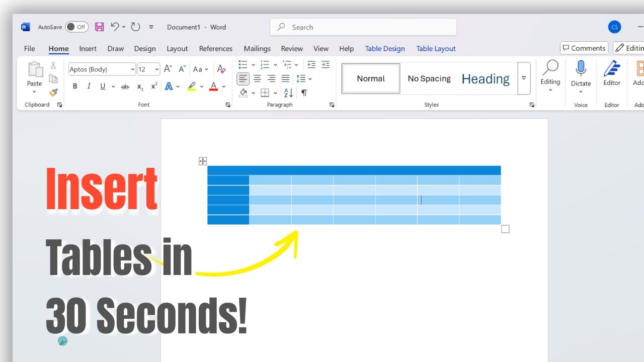Click the Undo arrow icon
Screen dimensions: 644x362
coord(115,27)
